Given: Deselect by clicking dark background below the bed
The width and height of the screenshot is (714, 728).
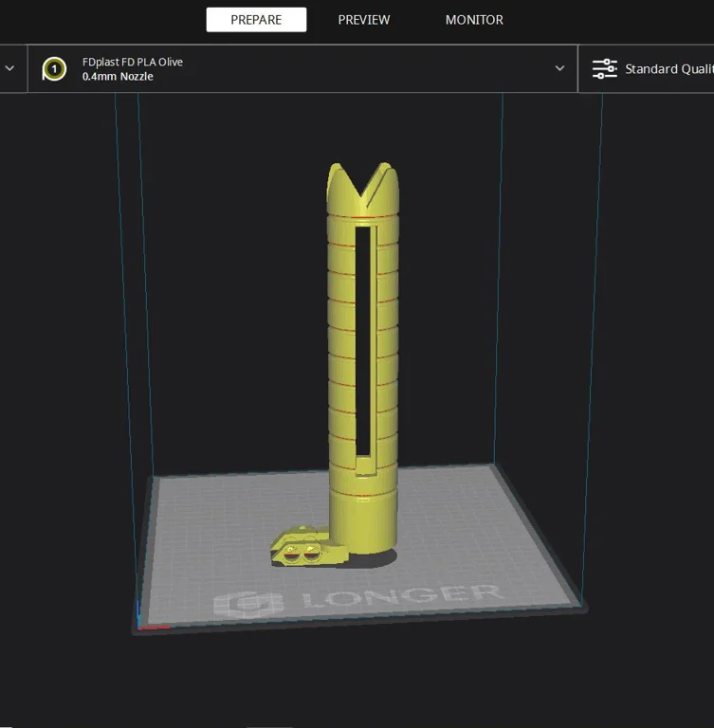Looking at the screenshot, I should [x=360, y=682].
